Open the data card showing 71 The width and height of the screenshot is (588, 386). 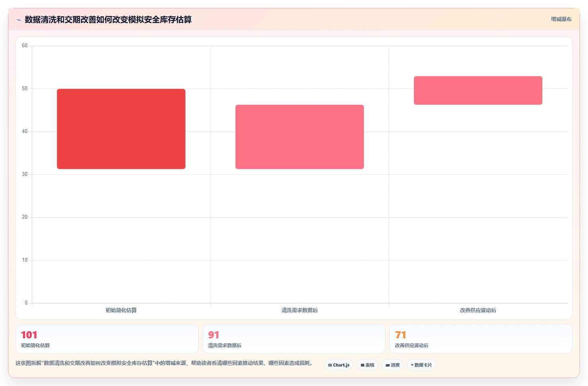click(481, 339)
